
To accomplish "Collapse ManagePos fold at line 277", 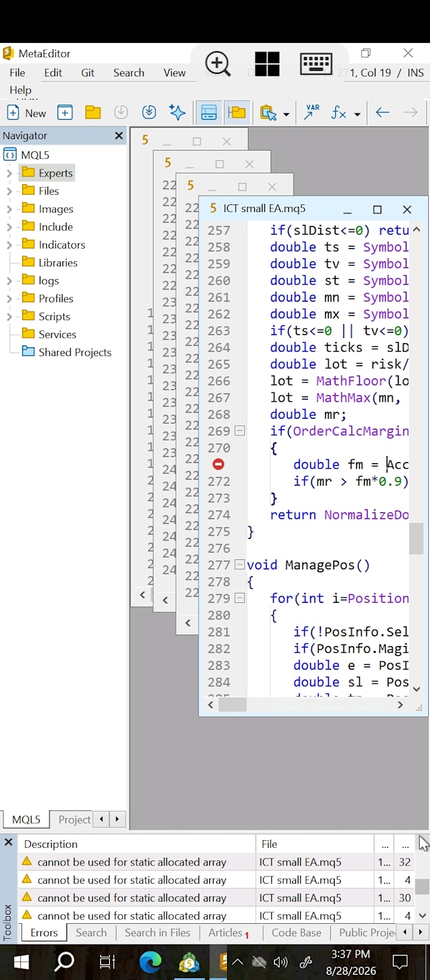I will pyautogui.click(x=240, y=564).
